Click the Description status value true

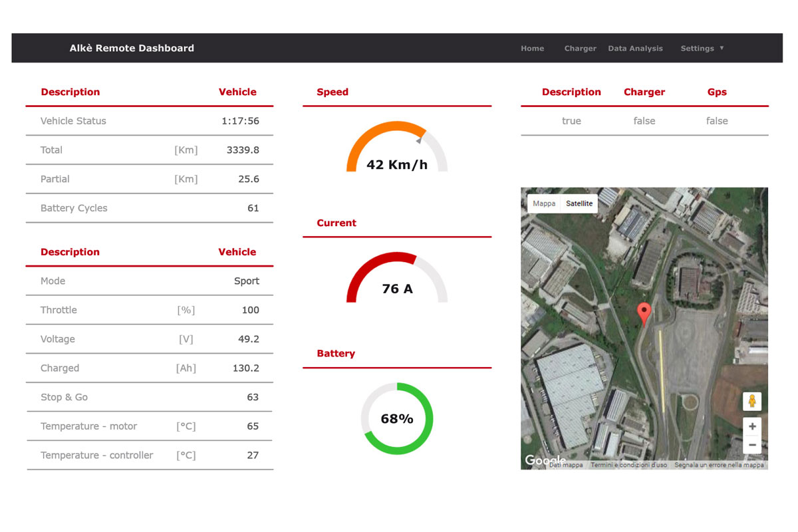(571, 121)
